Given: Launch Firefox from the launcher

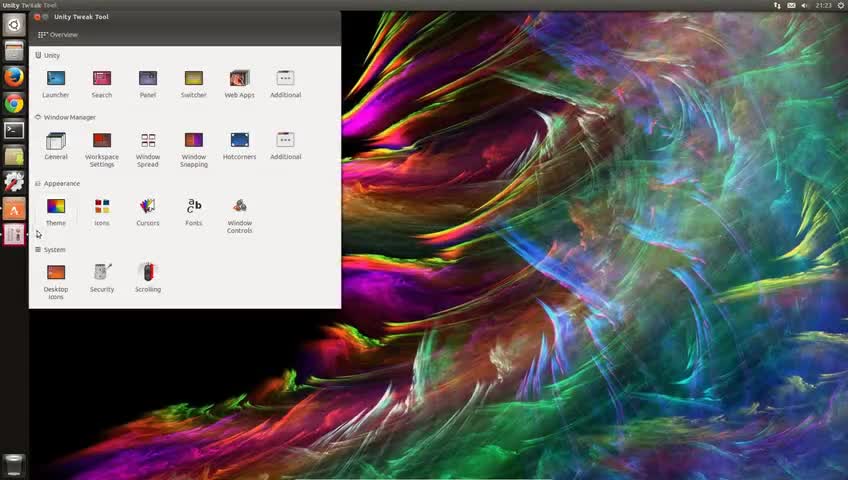Looking at the screenshot, I should (14, 77).
